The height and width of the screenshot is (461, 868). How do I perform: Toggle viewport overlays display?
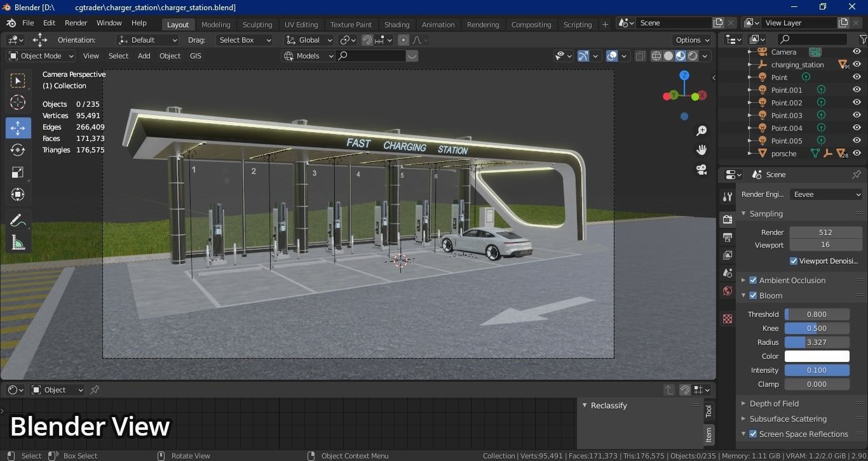(x=612, y=56)
